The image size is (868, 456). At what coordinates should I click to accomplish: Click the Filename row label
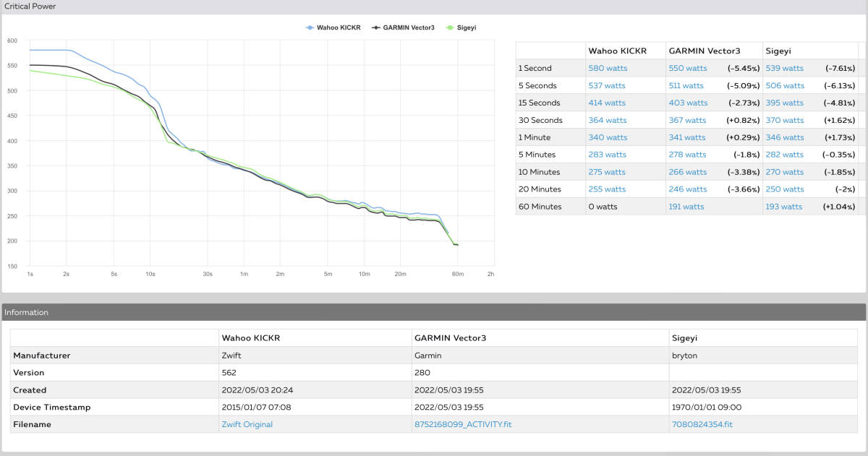coord(32,424)
